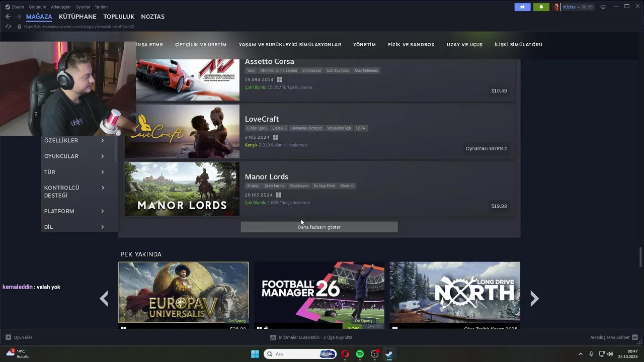Open the Europa Universalis V card
This screenshot has height=362, width=644.
coord(184,295)
